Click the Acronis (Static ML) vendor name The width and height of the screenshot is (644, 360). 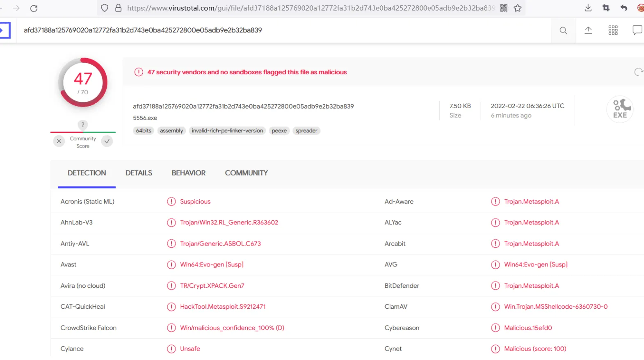click(87, 202)
